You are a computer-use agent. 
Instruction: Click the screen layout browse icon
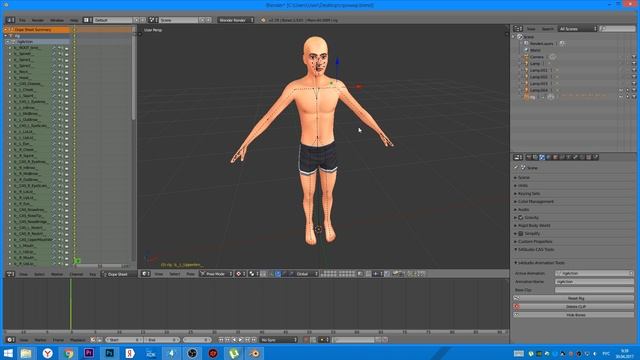click(x=87, y=20)
